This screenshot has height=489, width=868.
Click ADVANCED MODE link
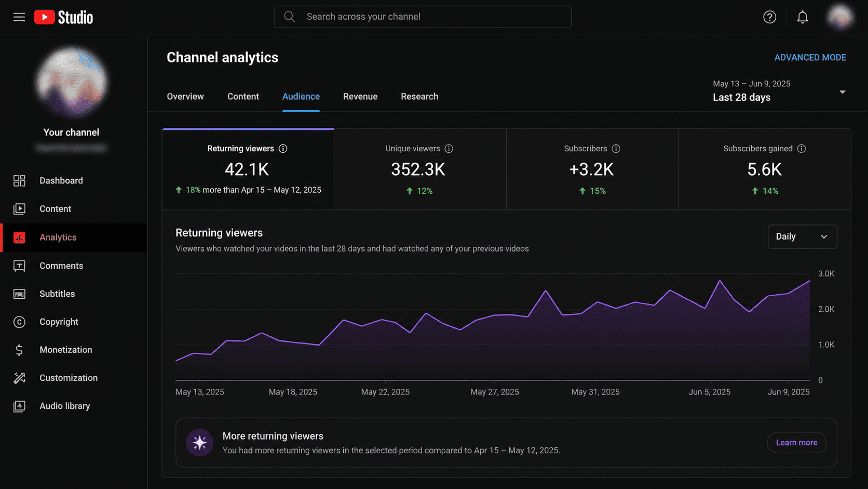pos(810,58)
